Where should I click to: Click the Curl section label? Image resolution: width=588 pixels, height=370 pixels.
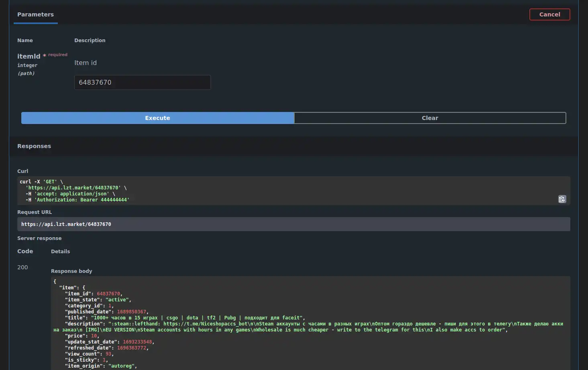point(23,171)
